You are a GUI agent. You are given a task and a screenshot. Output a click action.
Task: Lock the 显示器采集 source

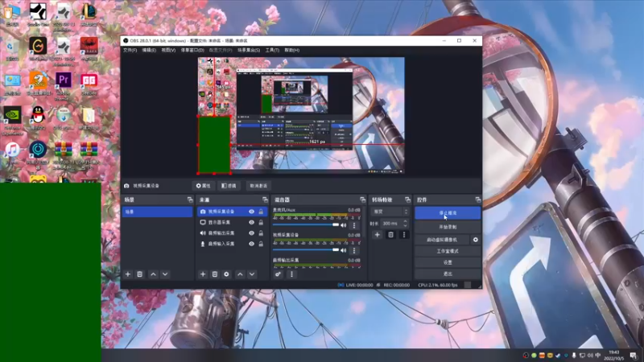(261, 223)
